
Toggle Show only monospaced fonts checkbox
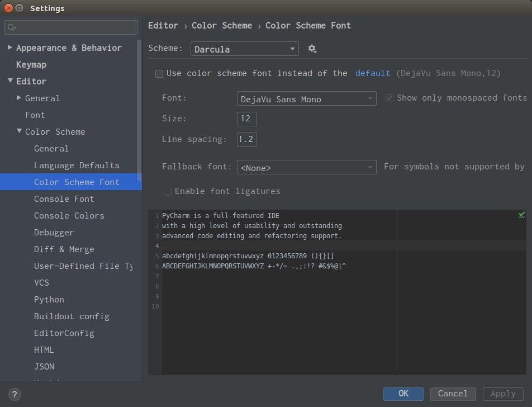(x=389, y=98)
